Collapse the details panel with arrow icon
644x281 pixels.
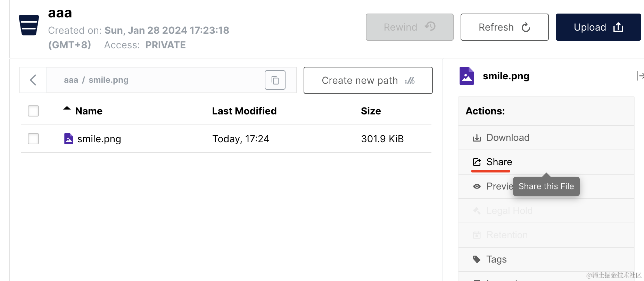(x=639, y=76)
